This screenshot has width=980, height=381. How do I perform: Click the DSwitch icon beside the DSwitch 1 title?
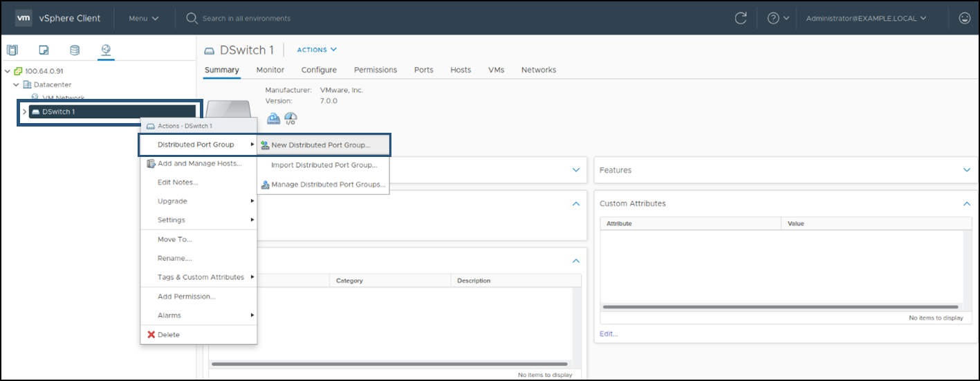(x=209, y=50)
